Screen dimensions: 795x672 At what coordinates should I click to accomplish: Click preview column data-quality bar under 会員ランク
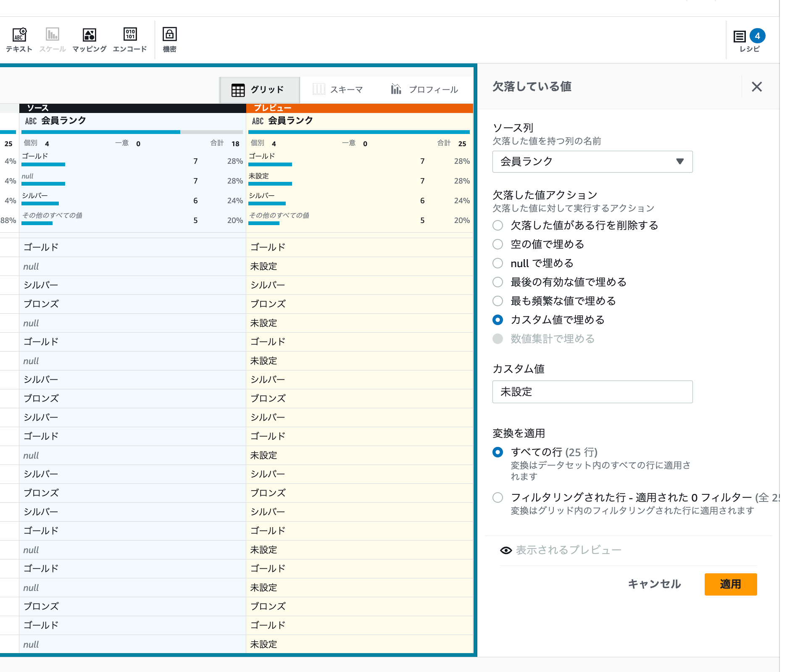tap(359, 132)
